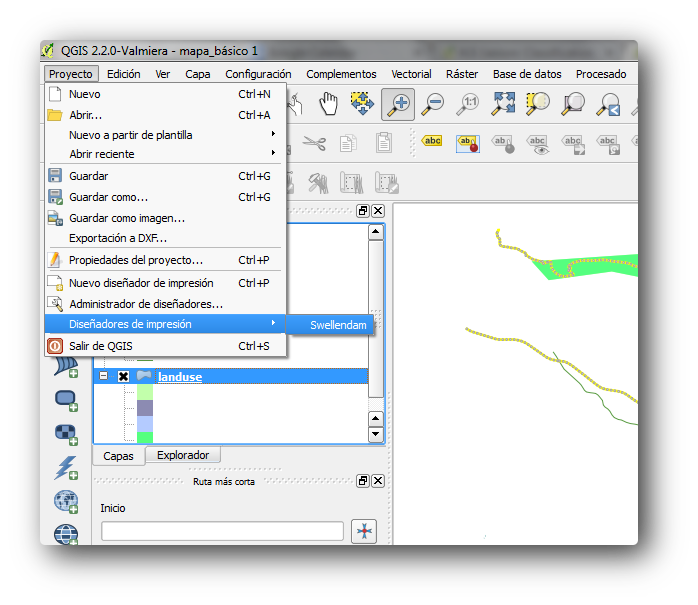
Task: Activate the Zoom Out tool
Action: pyautogui.click(x=432, y=105)
